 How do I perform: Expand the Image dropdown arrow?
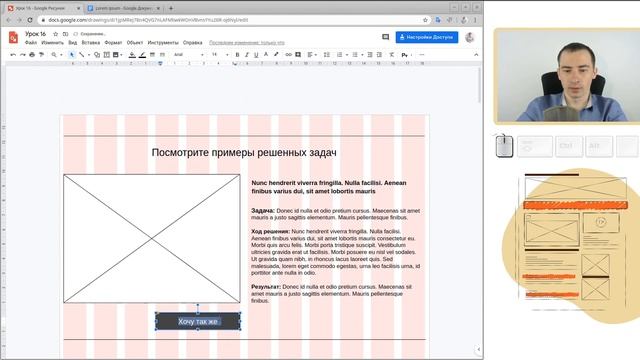coord(122,55)
